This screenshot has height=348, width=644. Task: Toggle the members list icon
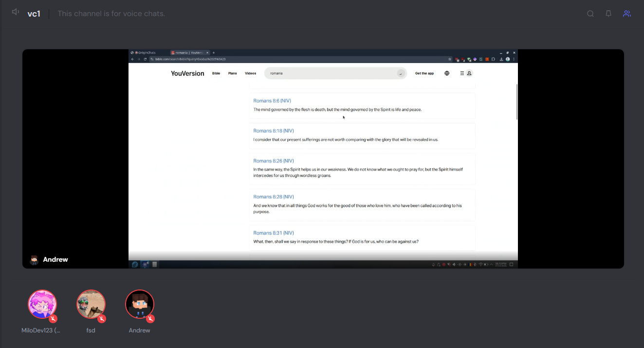[627, 14]
